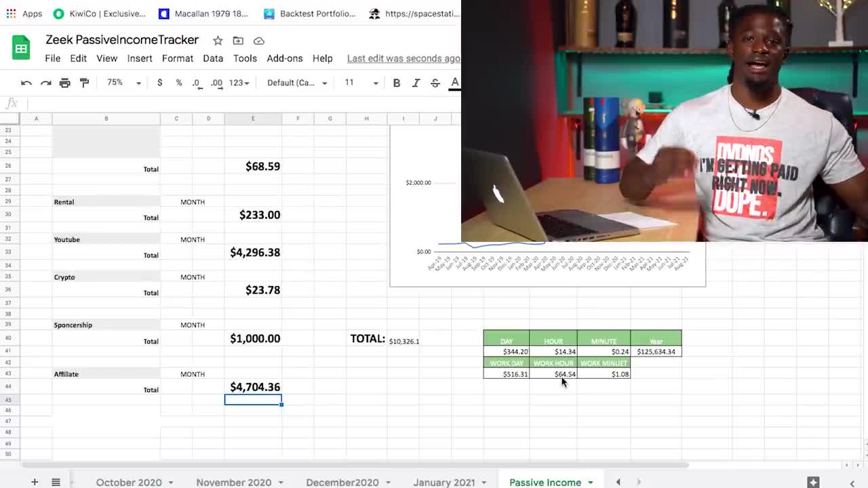Open the Insert menu

point(140,58)
